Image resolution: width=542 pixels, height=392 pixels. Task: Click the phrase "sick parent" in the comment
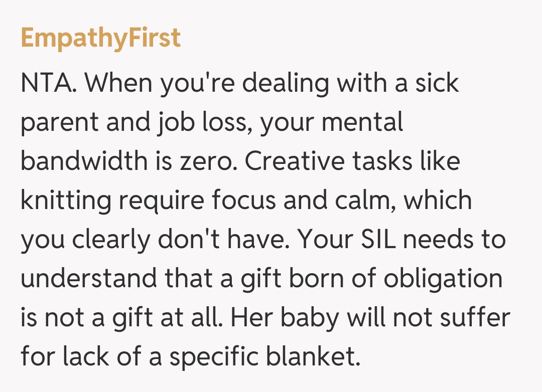click(437, 83)
